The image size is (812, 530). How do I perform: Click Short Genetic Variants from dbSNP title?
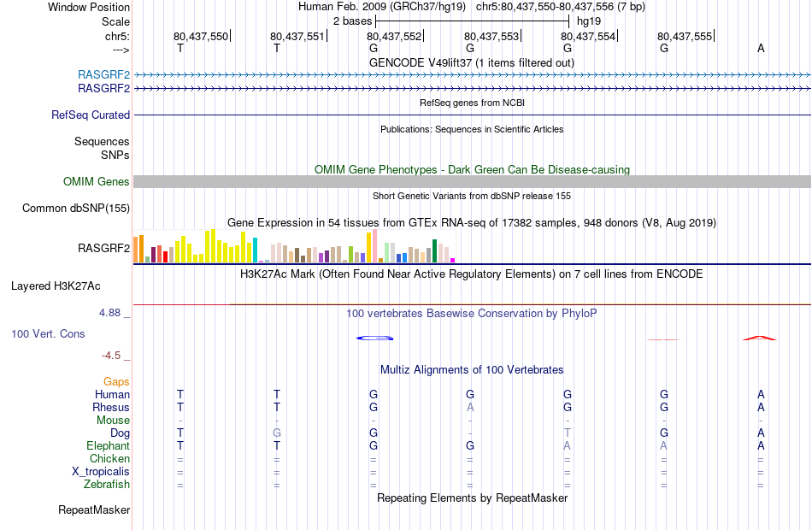[x=472, y=196]
